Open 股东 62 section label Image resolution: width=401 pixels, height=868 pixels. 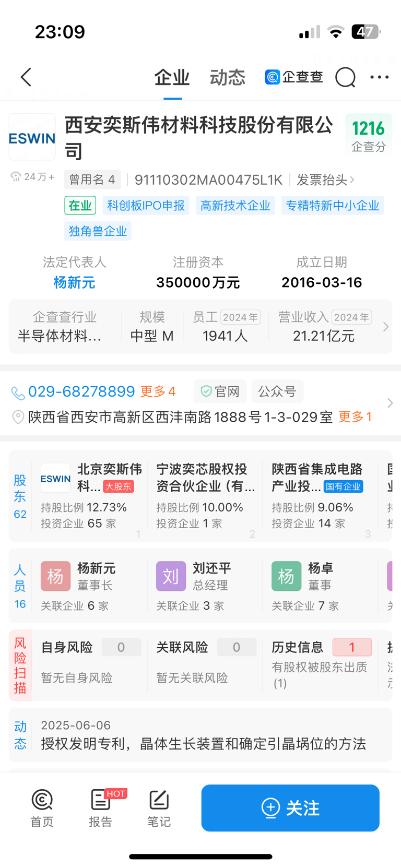pos(20,496)
